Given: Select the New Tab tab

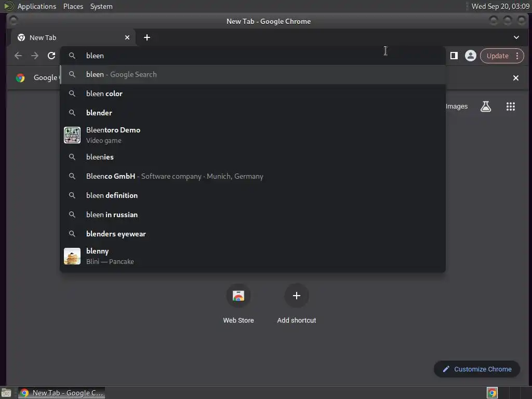Looking at the screenshot, I should (x=73, y=37).
